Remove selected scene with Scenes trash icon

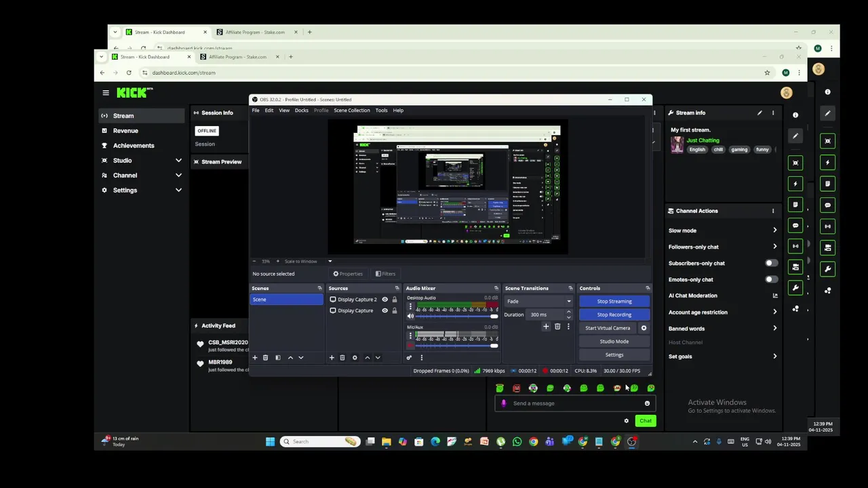coord(265,358)
